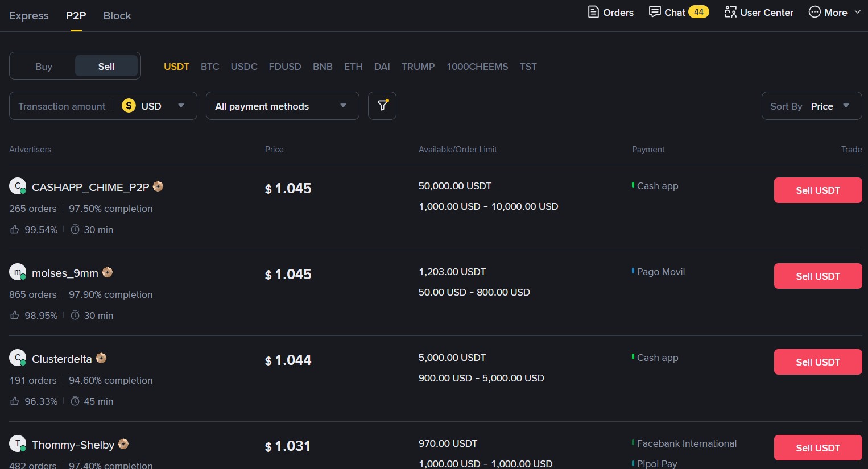
Task: Sell USDT to CASHAPP_CHIME_P2P
Action: point(818,190)
